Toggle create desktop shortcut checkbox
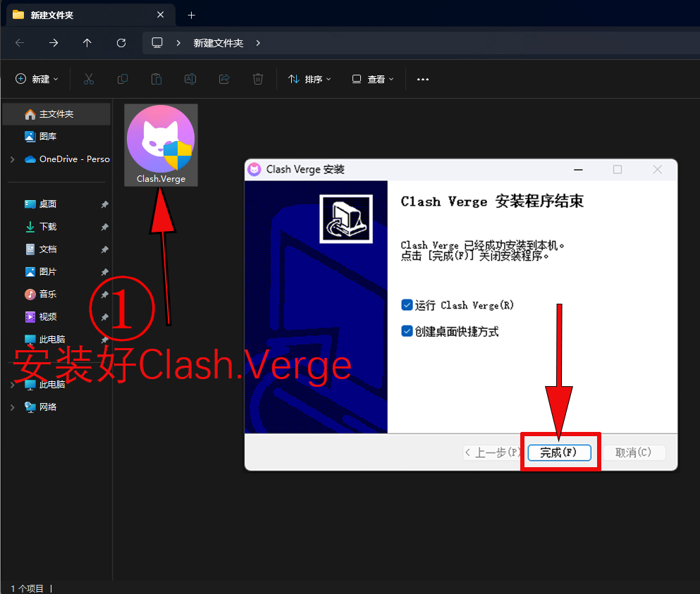Screen dimensions: 700x594 [x=407, y=331]
